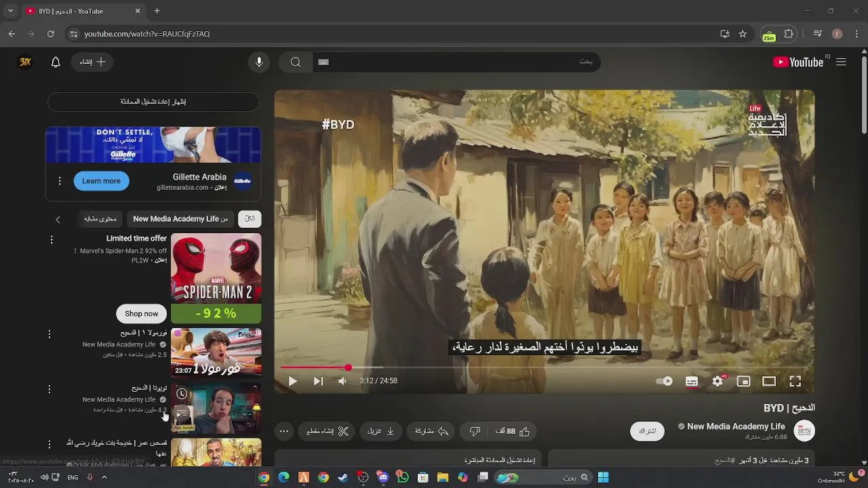Viewport: 868px width, 488px height.
Task: Open on-screen keyboard icon in search
Action: [x=323, y=62]
